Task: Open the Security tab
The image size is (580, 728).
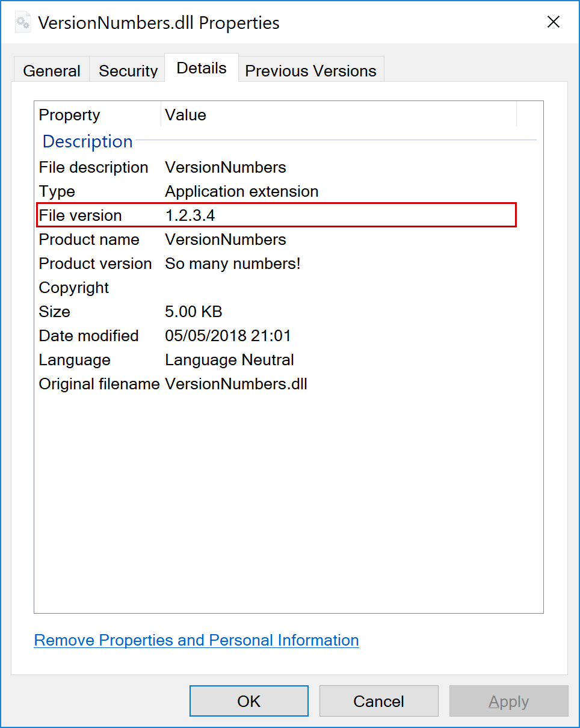Action: pos(128,70)
